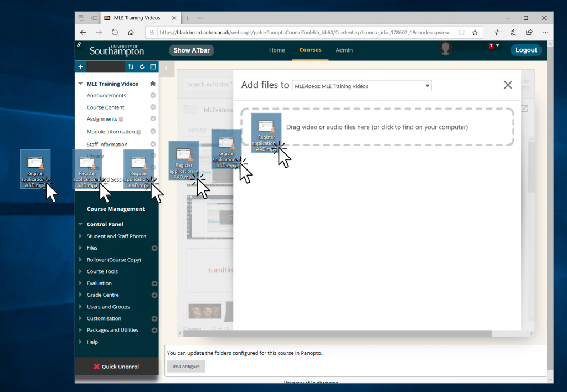Click the Re-Configure button

(x=186, y=367)
